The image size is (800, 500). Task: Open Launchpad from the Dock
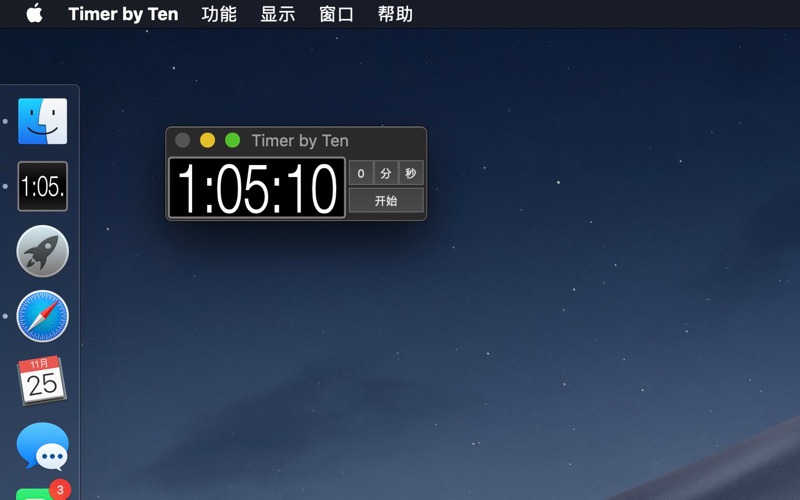tap(42, 251)
